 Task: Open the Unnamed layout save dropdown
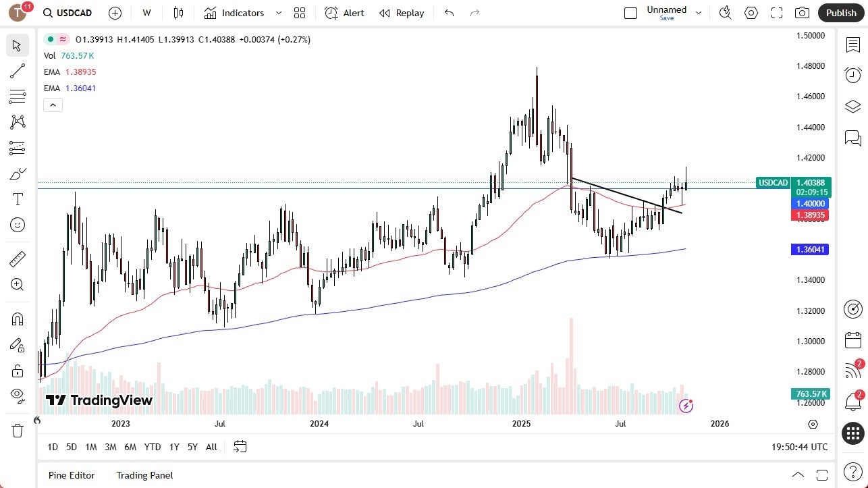click(x=699, y=13)
